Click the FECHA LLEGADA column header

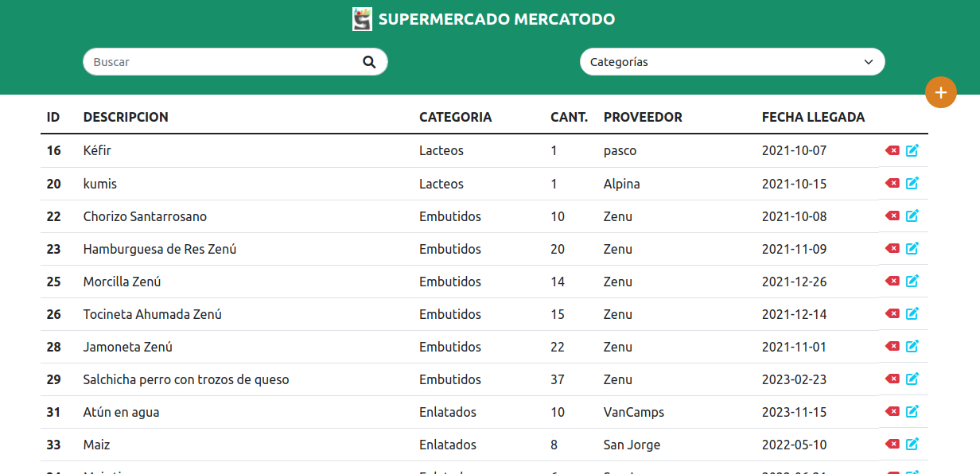point(813,117)
